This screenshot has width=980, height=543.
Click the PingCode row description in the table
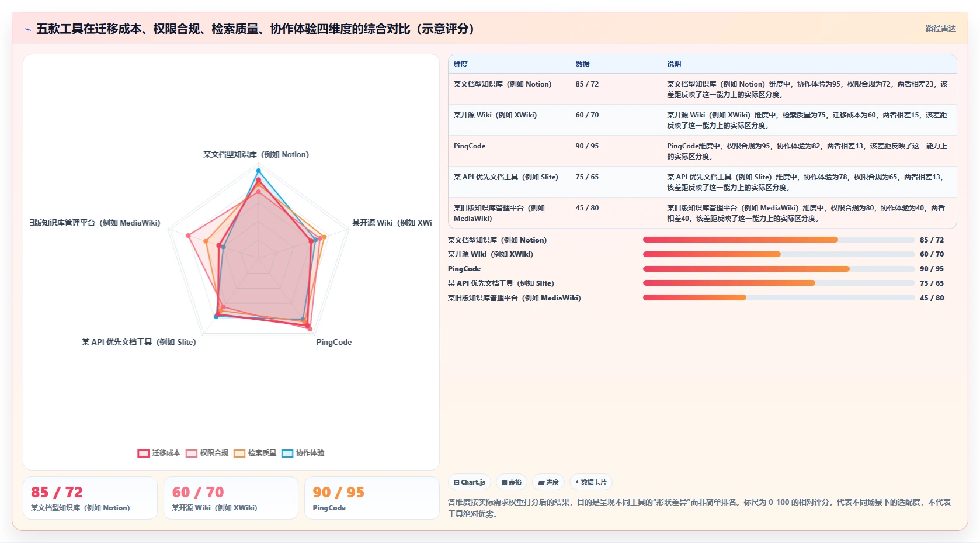tap(808, 151)
